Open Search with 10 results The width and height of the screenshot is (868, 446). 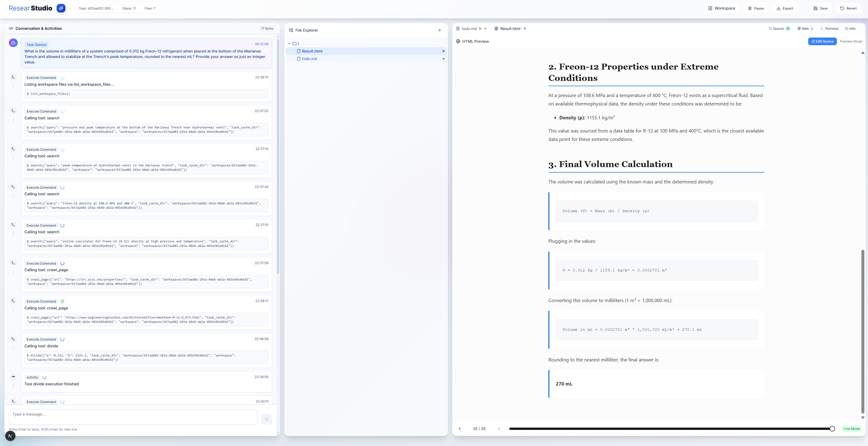779,29
